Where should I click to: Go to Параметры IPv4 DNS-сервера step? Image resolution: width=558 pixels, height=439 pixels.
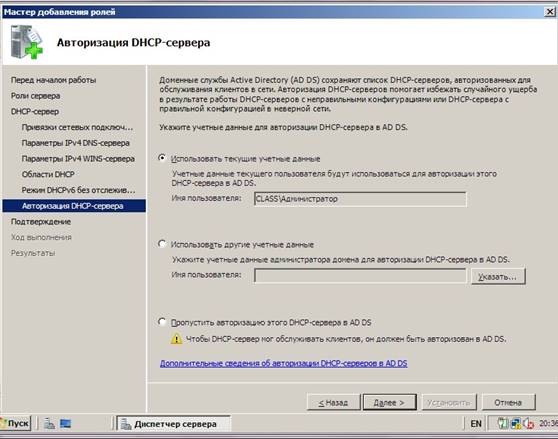pos(75,143)
